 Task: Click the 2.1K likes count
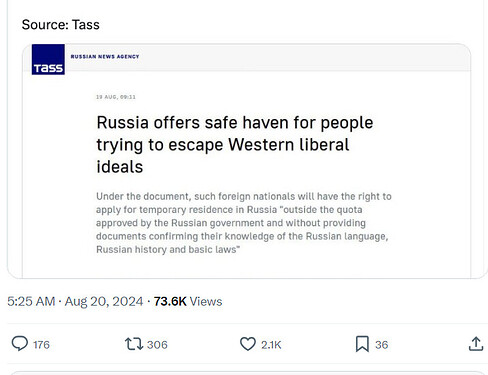pyautogui.click(x=271, y=345)
